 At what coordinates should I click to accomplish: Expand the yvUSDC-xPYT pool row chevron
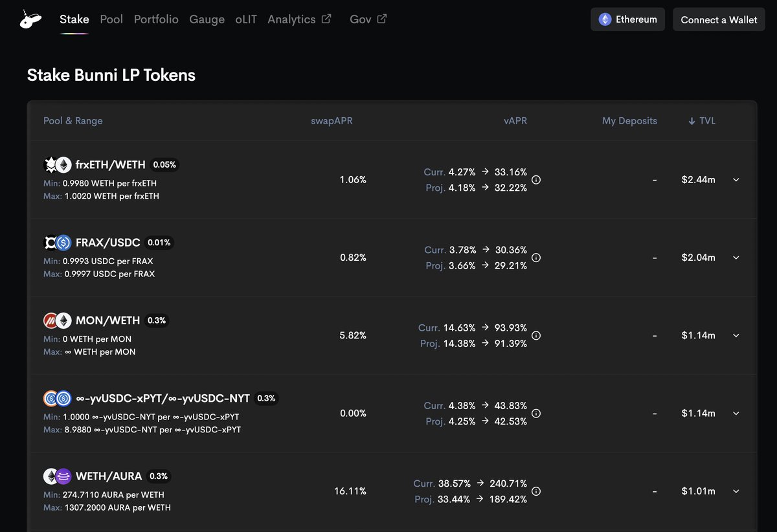736,414
